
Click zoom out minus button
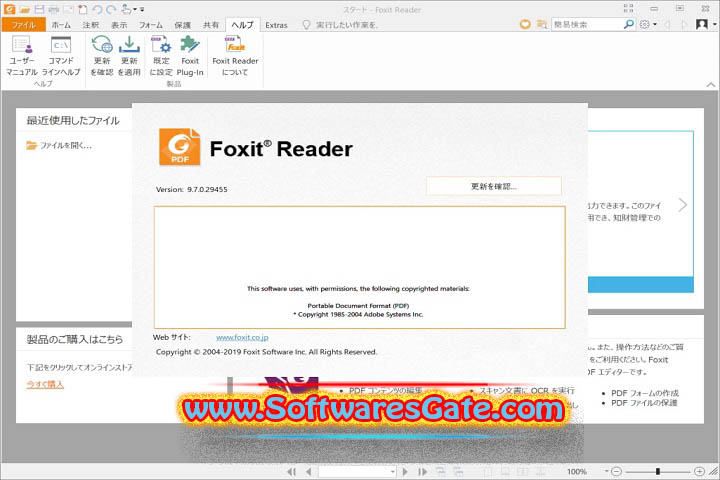point(617,472)
